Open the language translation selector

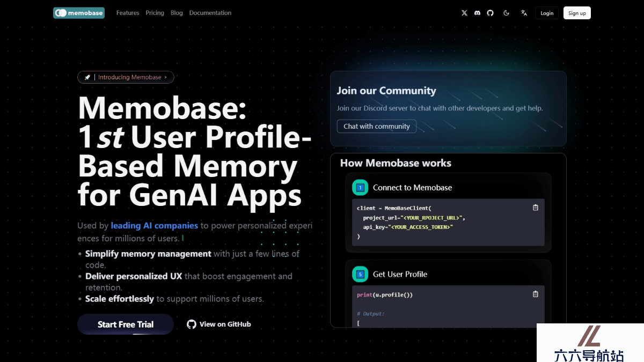click(x=524, y=13)
